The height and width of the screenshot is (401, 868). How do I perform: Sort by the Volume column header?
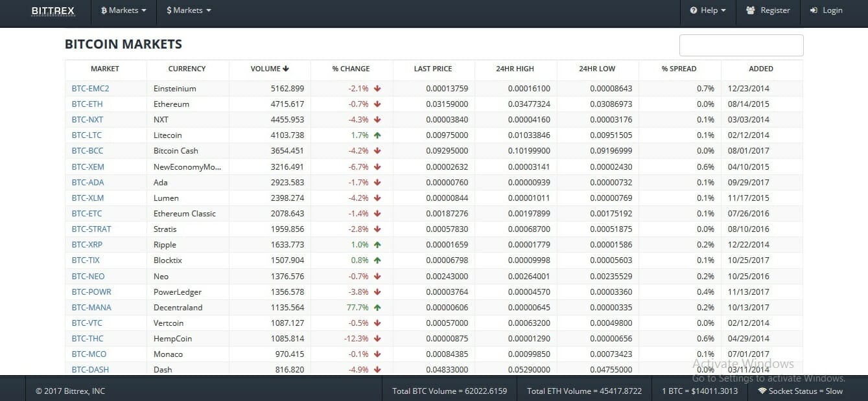[270, 69]
